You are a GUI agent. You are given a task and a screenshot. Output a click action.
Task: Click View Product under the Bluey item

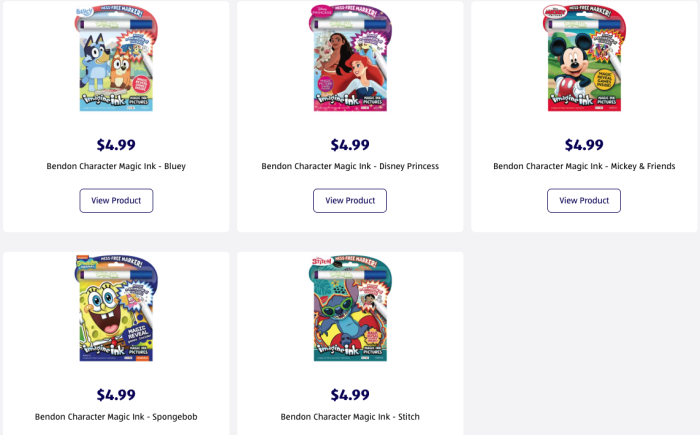tap(116, 200)
